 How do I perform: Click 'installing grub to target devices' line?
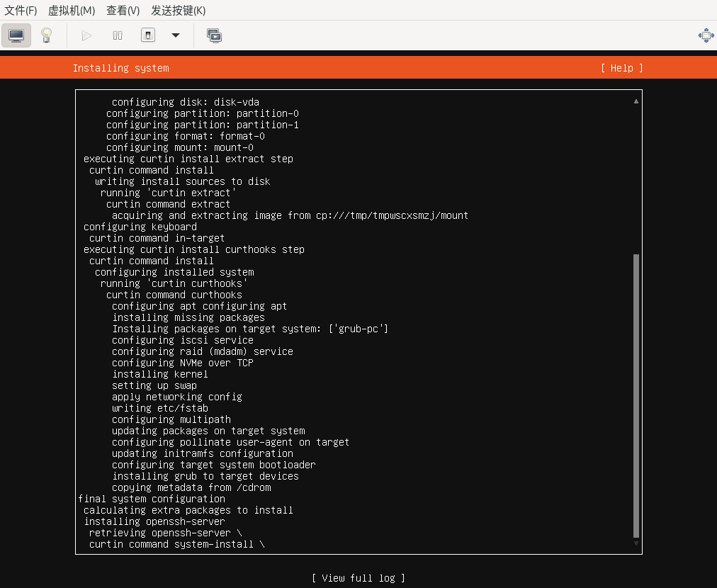coord(205,477)
